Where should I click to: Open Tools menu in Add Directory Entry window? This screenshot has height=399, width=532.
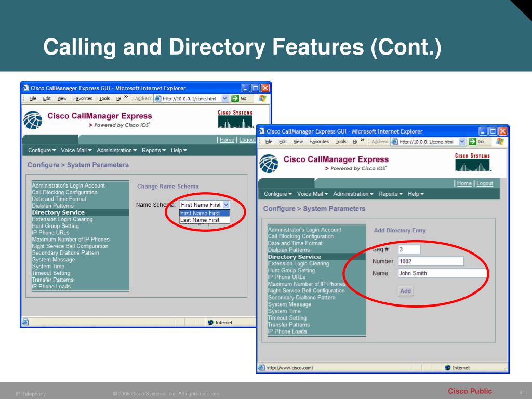[341, 141]
